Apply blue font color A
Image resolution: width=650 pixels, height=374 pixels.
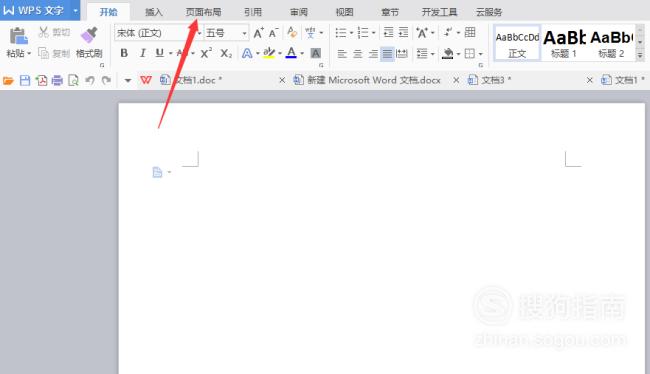[291, 53]
